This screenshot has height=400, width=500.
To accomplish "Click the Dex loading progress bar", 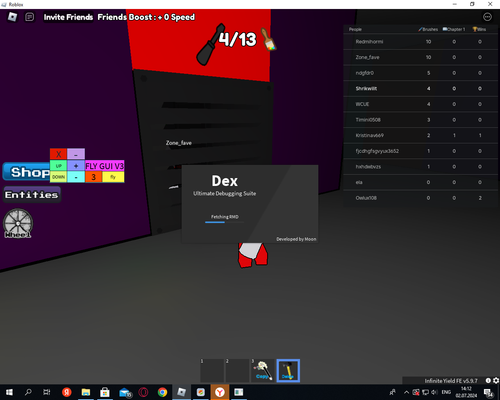I will [x=224, y=222].
